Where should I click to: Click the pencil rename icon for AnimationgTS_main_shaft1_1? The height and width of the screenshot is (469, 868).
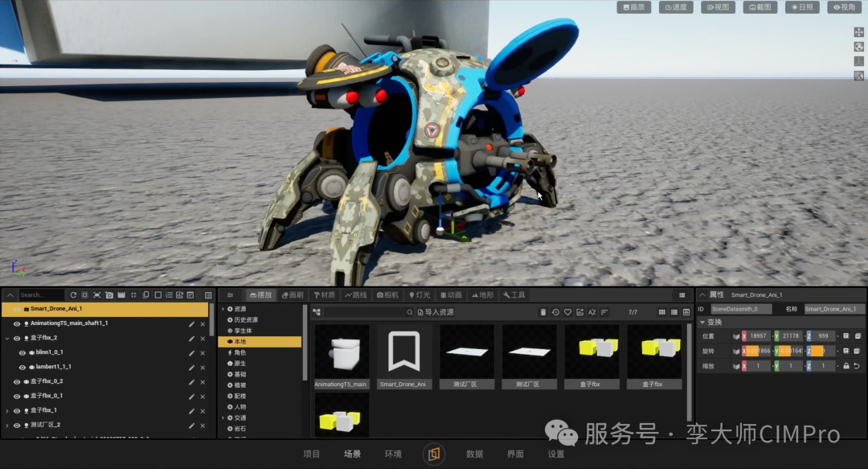(x=191, y=323)
